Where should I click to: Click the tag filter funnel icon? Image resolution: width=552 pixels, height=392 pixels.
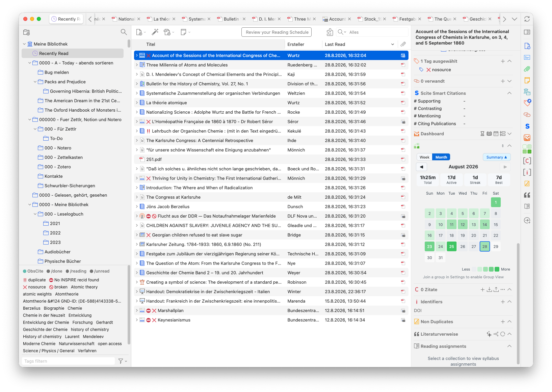(121, 361)
